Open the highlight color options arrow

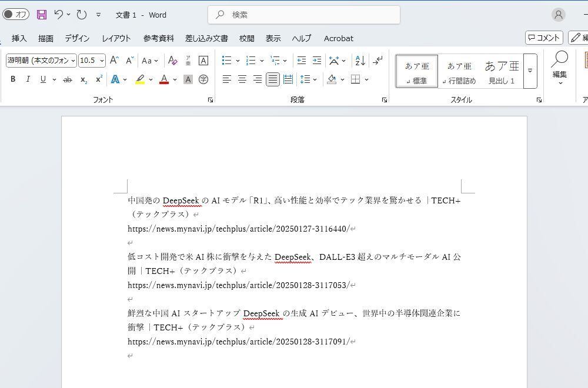(x=151, y=79)
